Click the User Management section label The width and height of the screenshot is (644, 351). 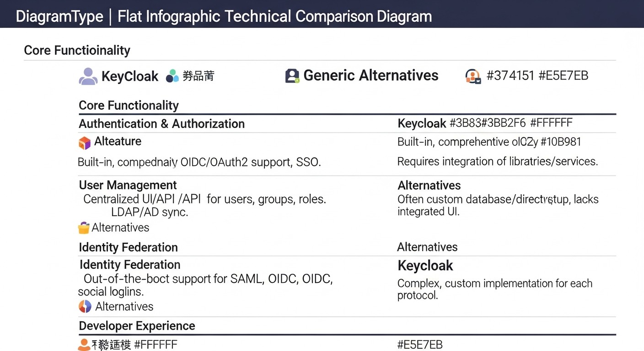pos(128,185)
